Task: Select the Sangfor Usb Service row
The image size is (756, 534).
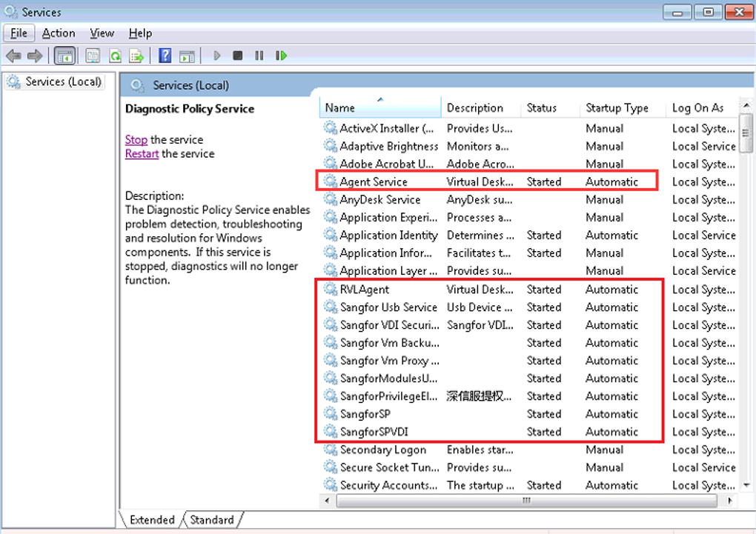Action: (388, 307)
